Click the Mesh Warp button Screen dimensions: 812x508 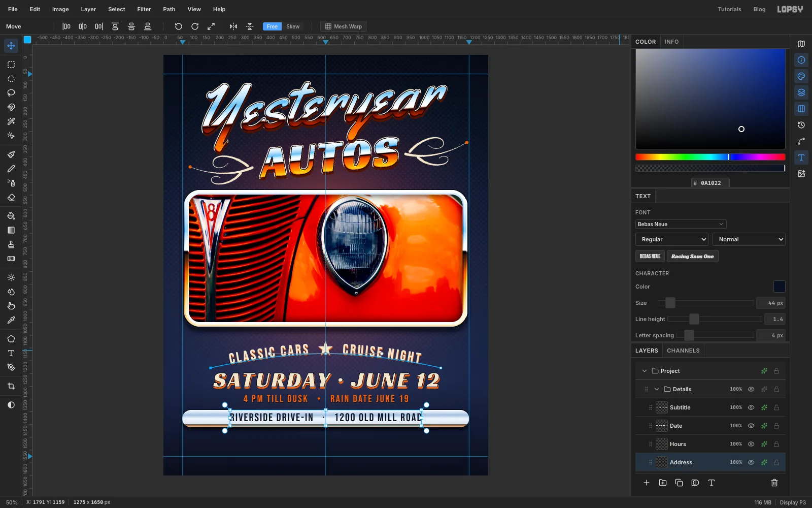click(x=344, y=26)
